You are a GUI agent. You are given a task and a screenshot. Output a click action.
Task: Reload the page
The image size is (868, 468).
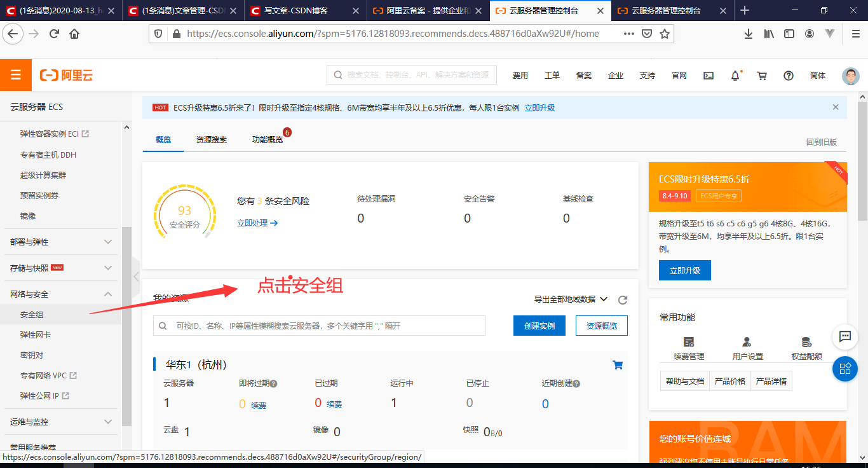coord(54,34)
